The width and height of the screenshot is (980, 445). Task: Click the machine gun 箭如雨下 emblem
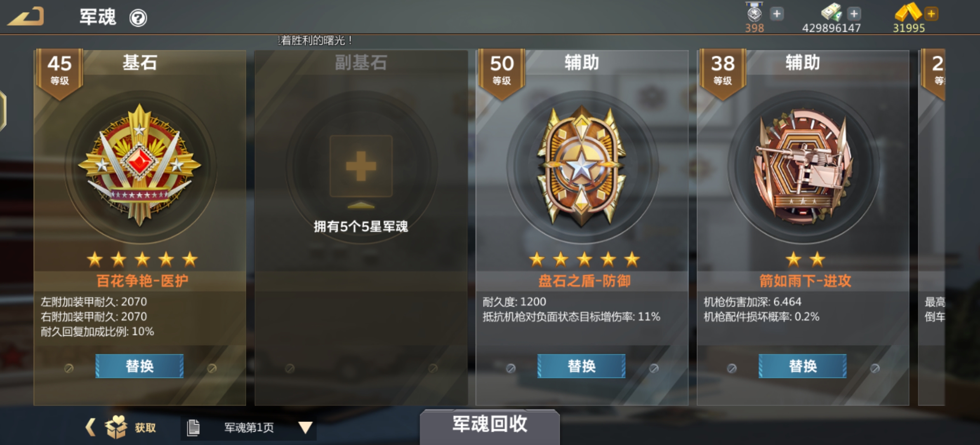pos(803,166)
